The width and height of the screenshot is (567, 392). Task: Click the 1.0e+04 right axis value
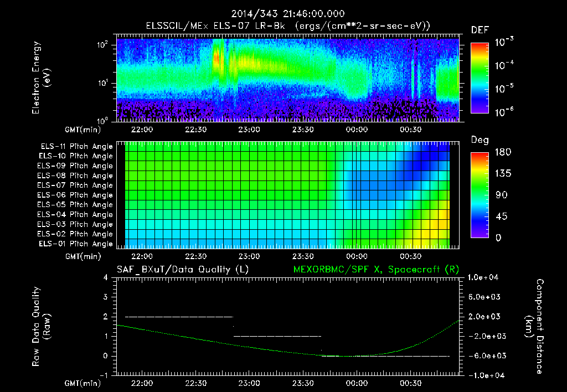click(483, 277)
